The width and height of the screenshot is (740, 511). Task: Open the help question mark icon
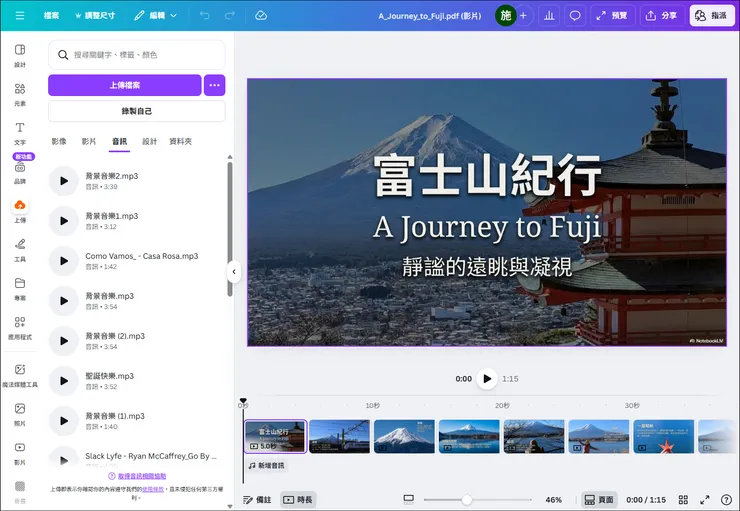[x=726, y=500]
